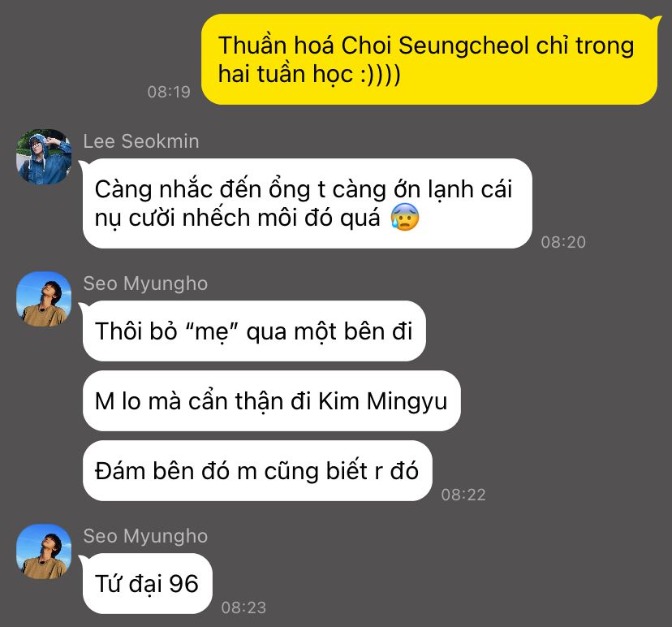
Task: Click the first Seo Myungho name label
Action: point(145,283)
